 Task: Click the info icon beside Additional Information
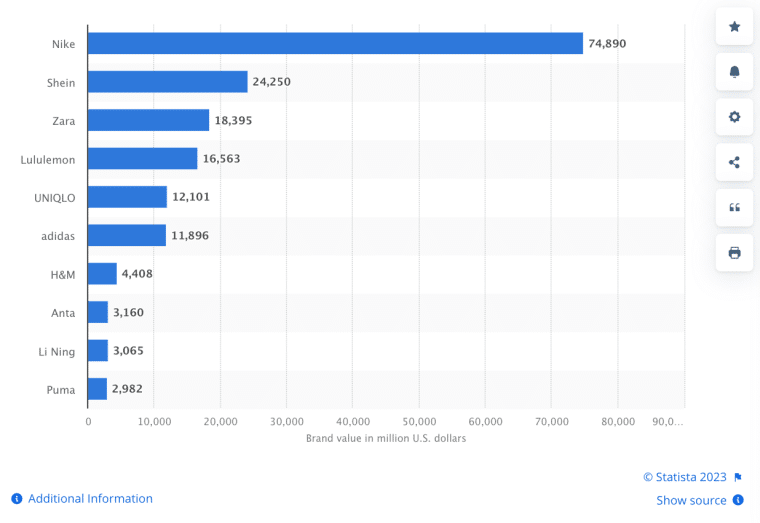tap(16, 498)
